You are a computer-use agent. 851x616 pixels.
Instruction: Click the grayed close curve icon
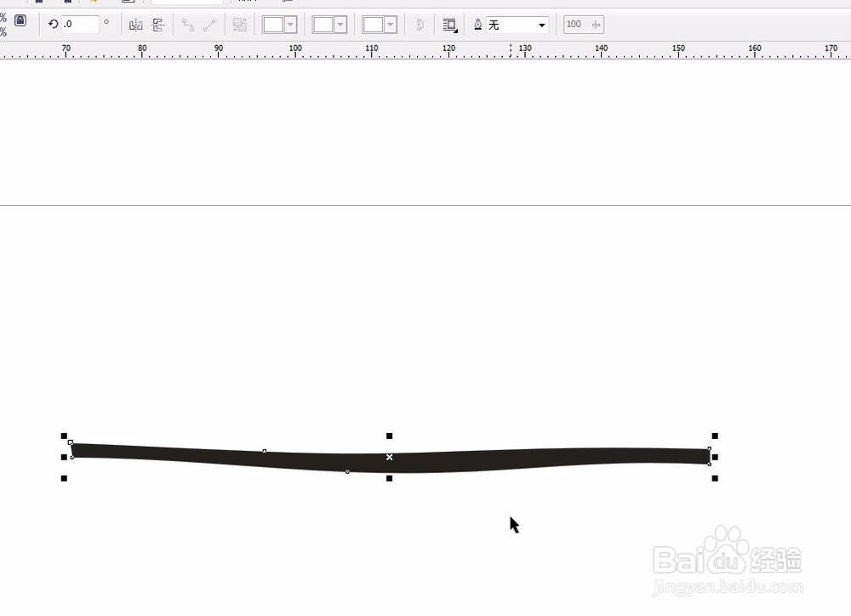pos(420,25)
